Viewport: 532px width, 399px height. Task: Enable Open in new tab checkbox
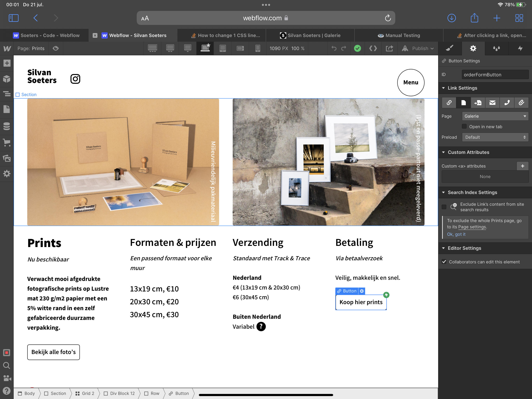pos(464,126)
